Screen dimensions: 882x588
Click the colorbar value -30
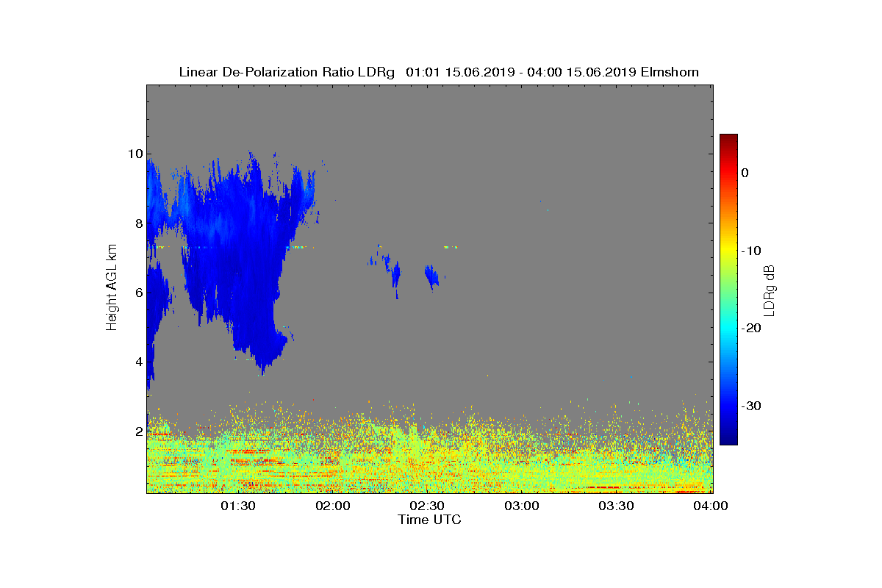click(x=750, y=406)
